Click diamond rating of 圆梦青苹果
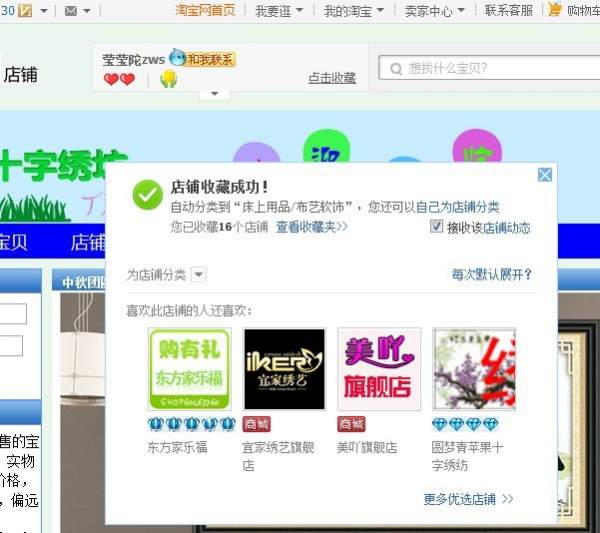Viewport: 600px width, 533px height. (465, 424)
